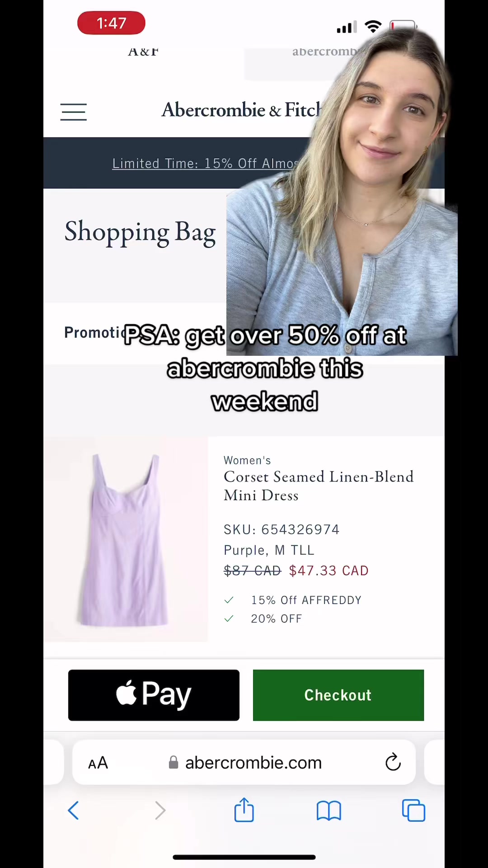The height and width of the screenshot is (868, 488).
Task: Open Safari bookmarks icon
Action: click(x=328, y=811)
